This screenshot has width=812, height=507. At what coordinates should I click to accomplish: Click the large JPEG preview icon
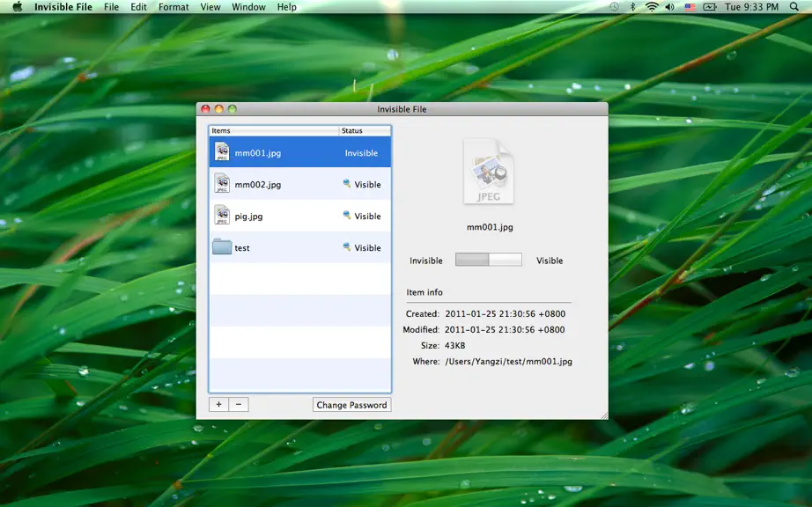488,172
